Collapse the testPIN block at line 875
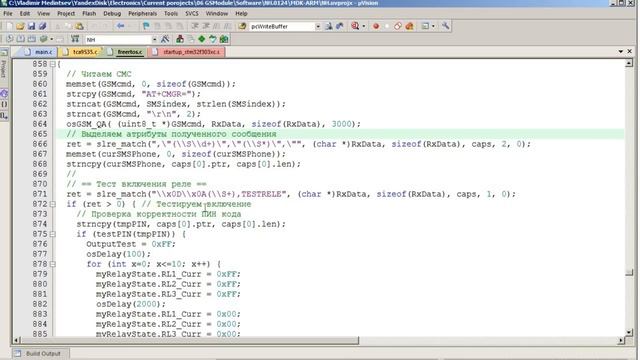 pyautogui.click(x=53, y=234)
